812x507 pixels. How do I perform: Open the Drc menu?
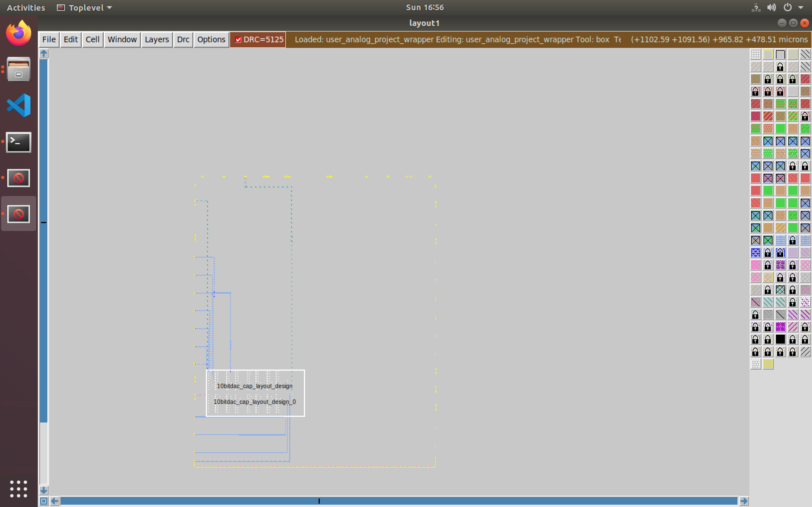click(182, 39)
